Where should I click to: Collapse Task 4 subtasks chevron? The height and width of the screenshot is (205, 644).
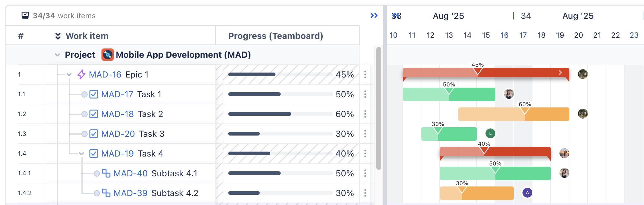click(81, 154)
